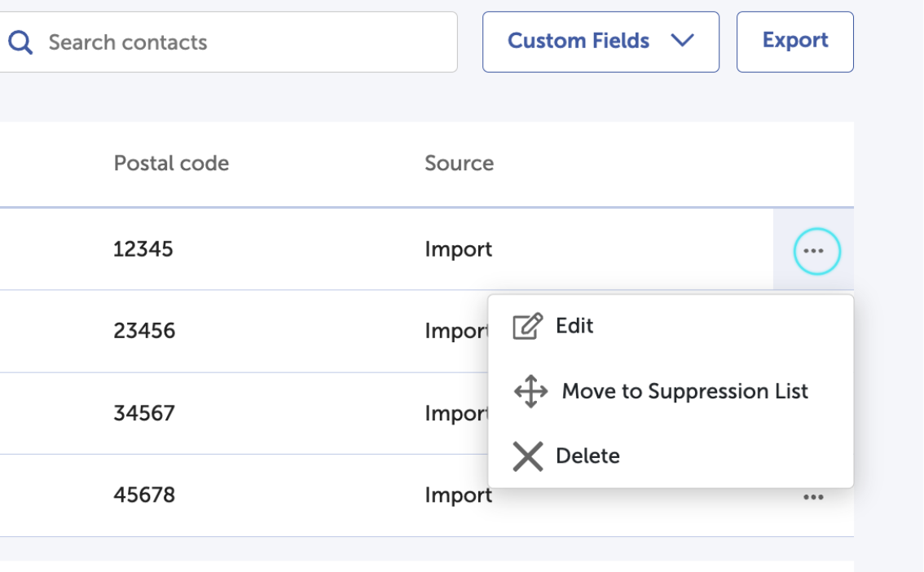Select the postal code 12345 cell

tap(143, 249)
